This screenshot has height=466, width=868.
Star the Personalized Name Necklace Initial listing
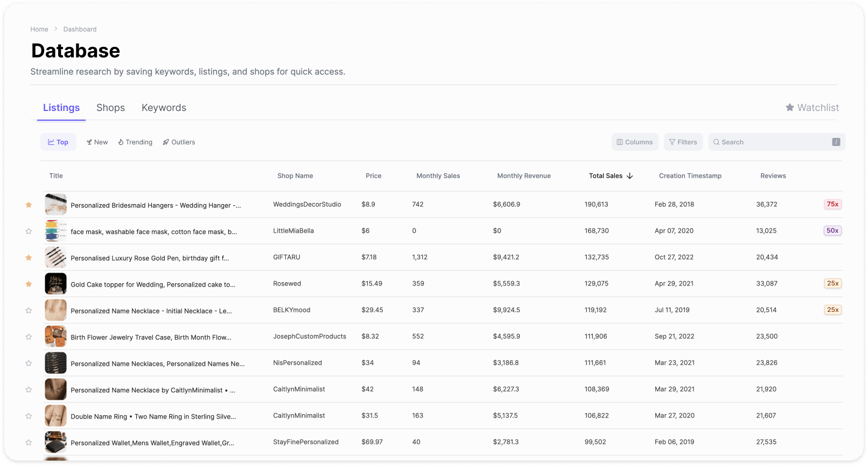[x=29, y=310]
